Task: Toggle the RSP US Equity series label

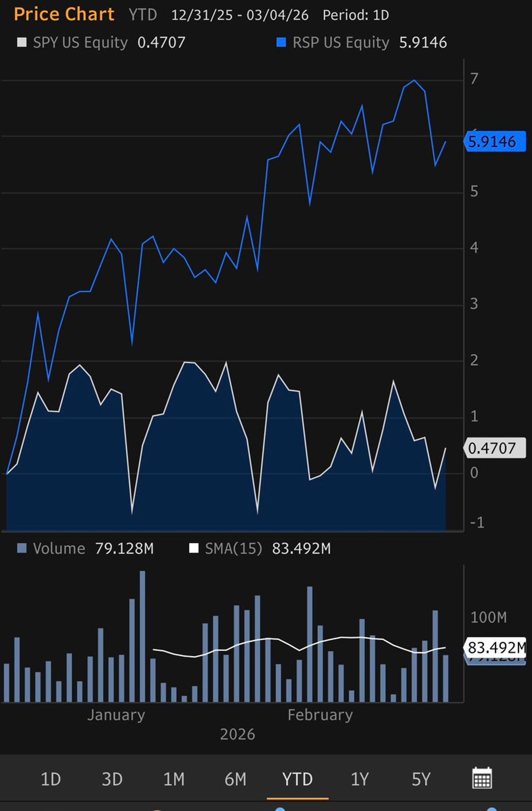Action: point(340,43)
